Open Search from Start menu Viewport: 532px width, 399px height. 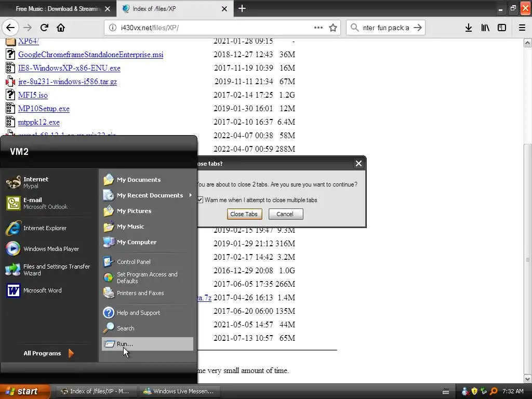click(148, 328)
